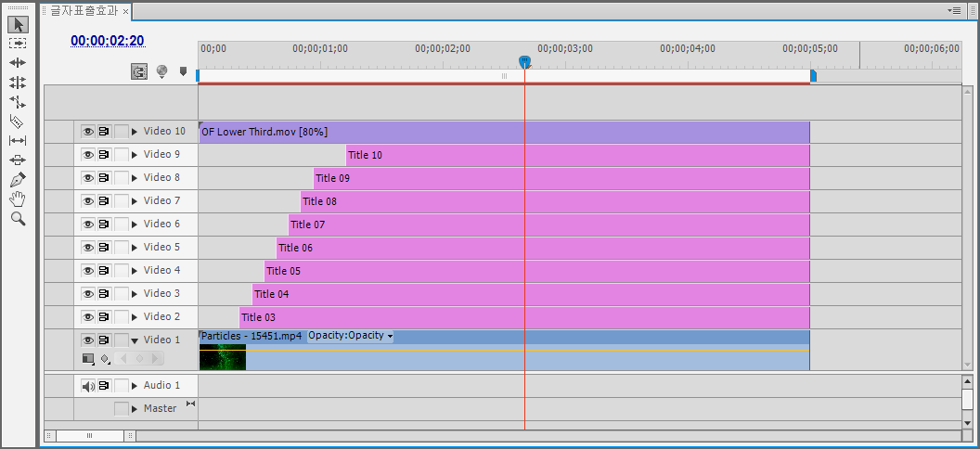The height and width of the screenshot is (449, 980).
Task: Click the blue playhead on time ruler
Action: 525,61
